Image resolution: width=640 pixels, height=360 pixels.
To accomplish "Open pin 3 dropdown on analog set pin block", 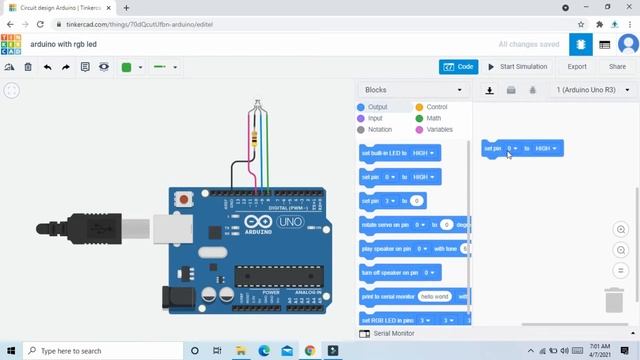I will [390, 201].
